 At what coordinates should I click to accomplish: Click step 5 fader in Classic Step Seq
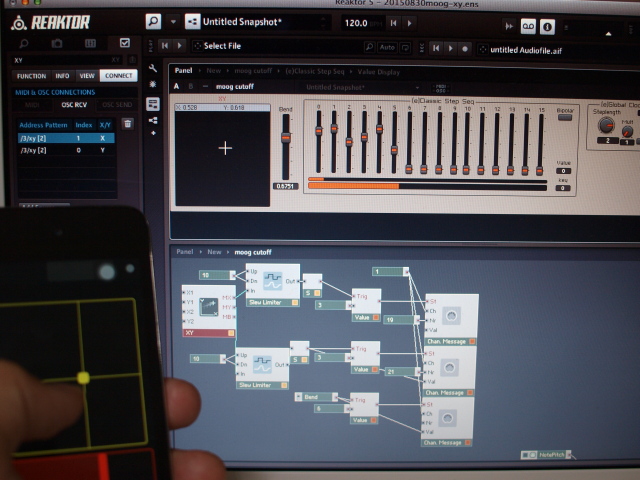coord(394,150)
